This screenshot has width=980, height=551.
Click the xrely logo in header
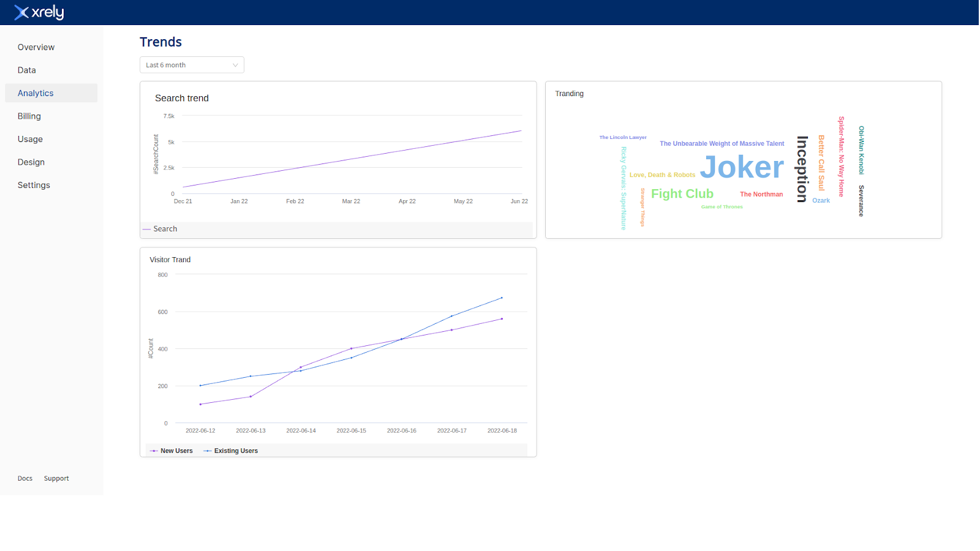[x=39, y=12]
